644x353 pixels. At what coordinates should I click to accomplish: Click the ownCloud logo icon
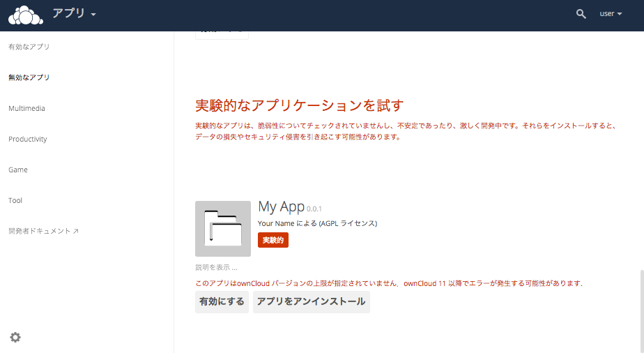tap(26, 15)
